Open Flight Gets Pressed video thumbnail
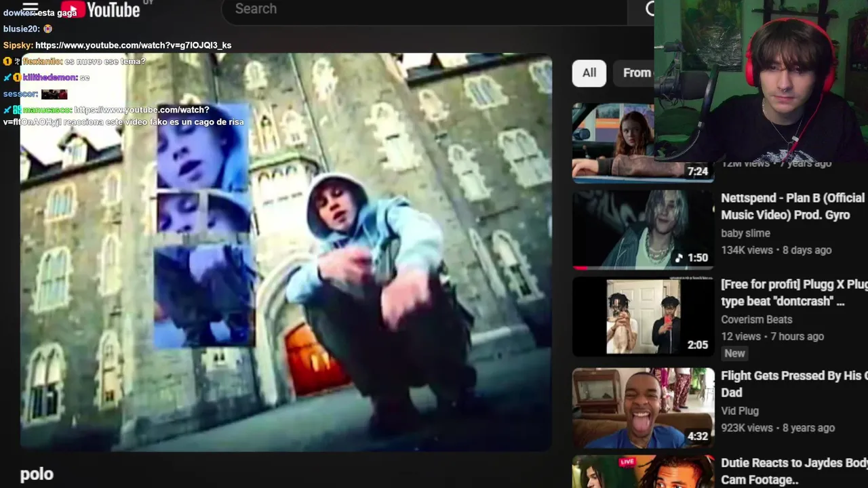 pos(642,408)
